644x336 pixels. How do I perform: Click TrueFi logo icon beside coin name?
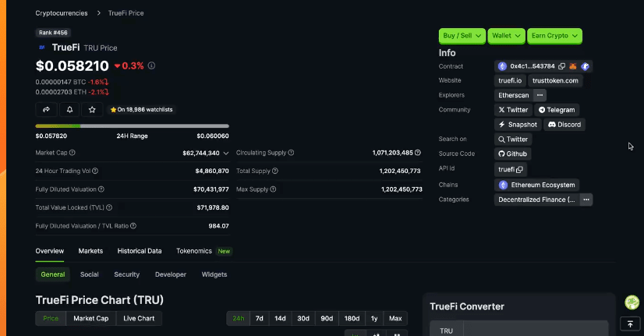click(41, 48)
